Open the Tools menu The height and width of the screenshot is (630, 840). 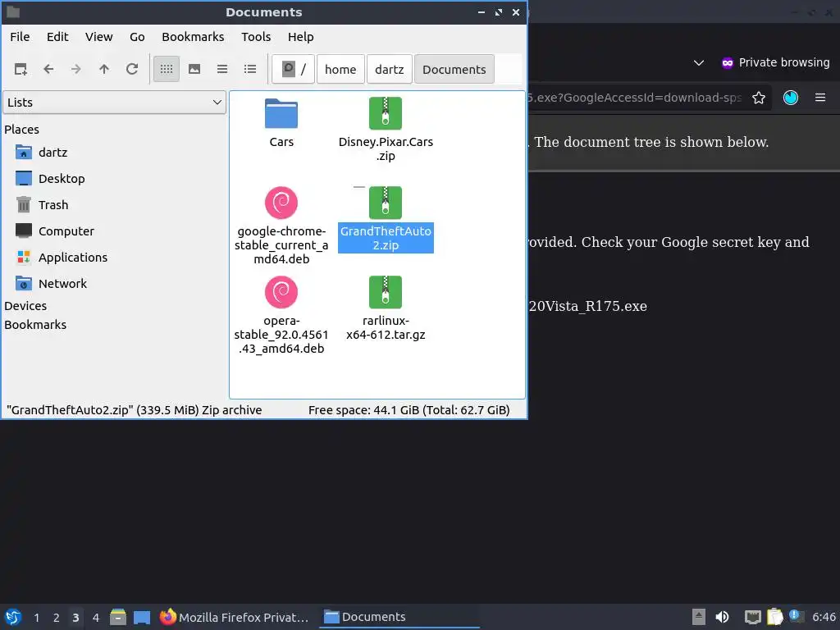256,37
